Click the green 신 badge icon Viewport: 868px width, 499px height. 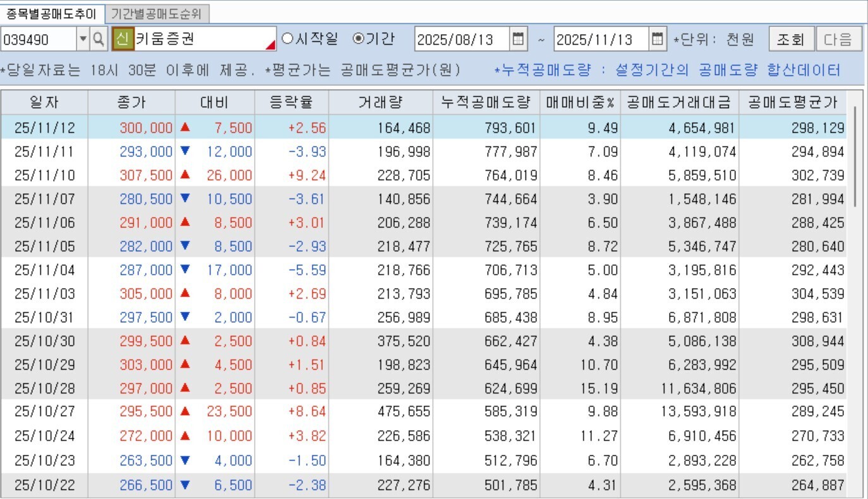tap(123, 39)
